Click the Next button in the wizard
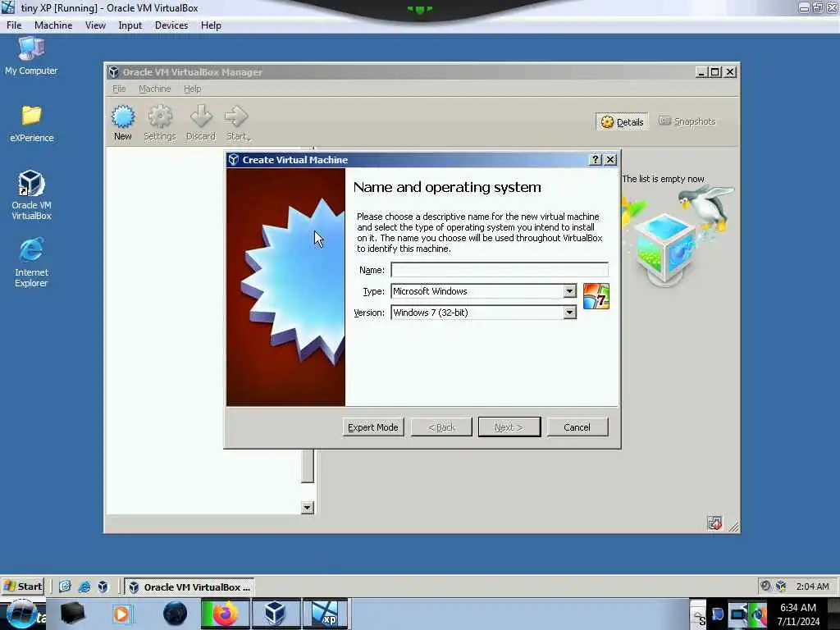The width and height of the screenshot is (840, 630). point(509,427)
